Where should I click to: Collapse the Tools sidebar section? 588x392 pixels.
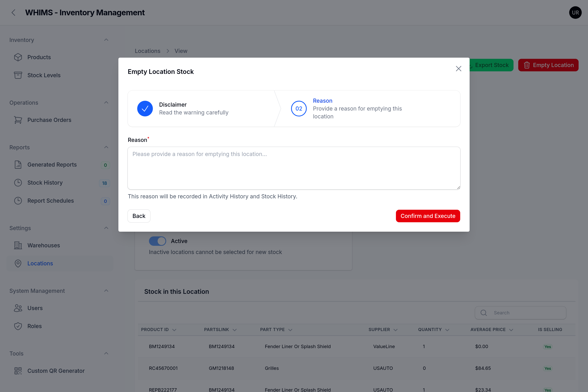click(106, 354)
